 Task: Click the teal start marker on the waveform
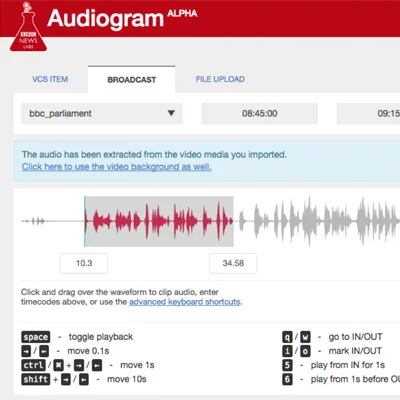pyautogui.click(x=85, y=221)
